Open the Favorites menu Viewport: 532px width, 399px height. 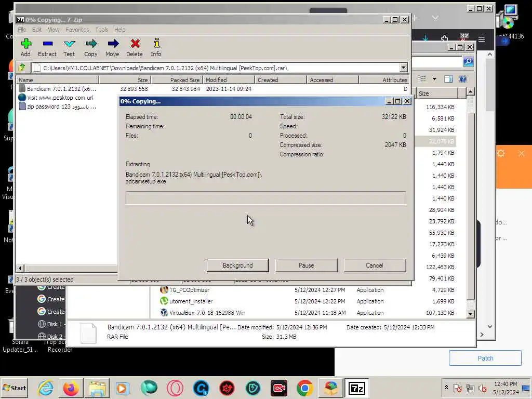coord(77,30)
